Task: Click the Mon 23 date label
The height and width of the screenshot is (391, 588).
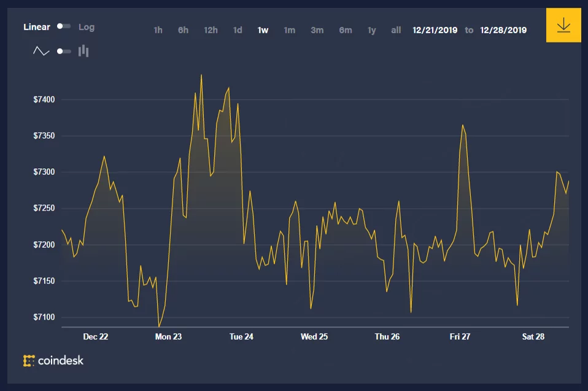Action: pyautogui.click(x=168, y=336)
